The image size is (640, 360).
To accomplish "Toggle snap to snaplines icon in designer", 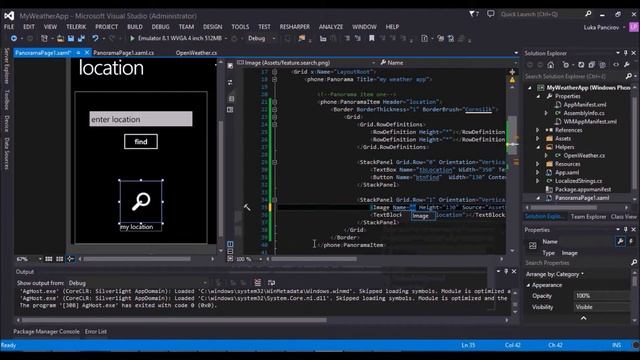I will 71,259.
